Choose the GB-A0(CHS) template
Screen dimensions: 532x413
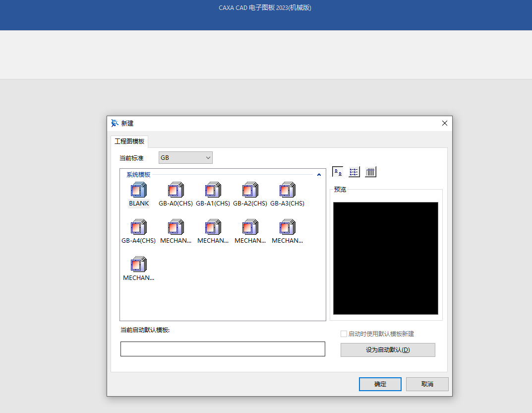(176, 195)
